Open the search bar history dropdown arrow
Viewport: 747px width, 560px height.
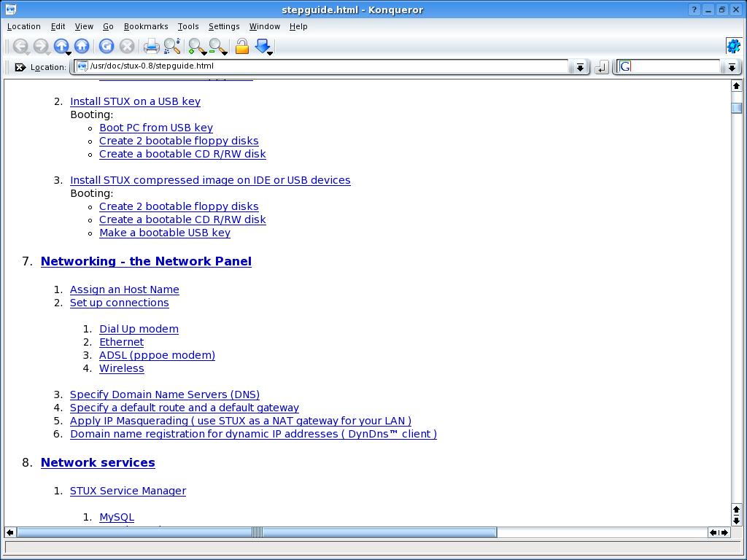coord(732,67)
